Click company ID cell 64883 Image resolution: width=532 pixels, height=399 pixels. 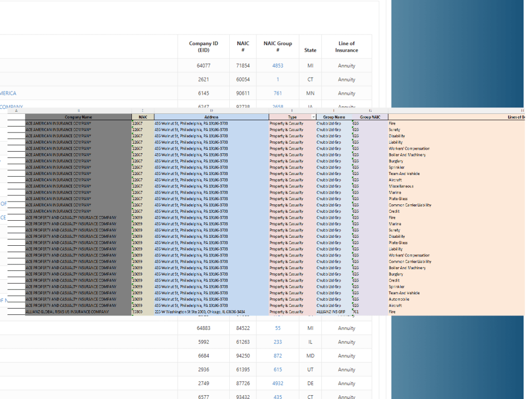(204, 328)
